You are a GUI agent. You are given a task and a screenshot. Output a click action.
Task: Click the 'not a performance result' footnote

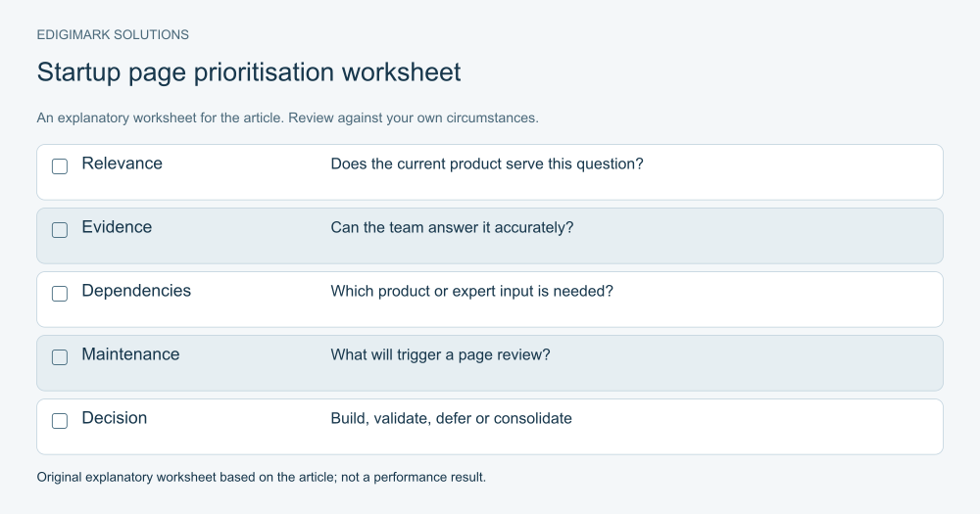pos(414,477)
